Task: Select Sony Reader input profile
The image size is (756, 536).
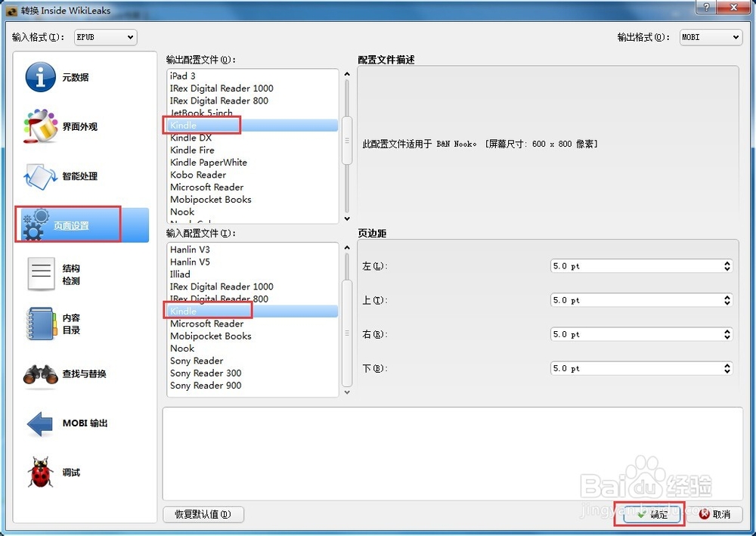Action: (253, 361)
